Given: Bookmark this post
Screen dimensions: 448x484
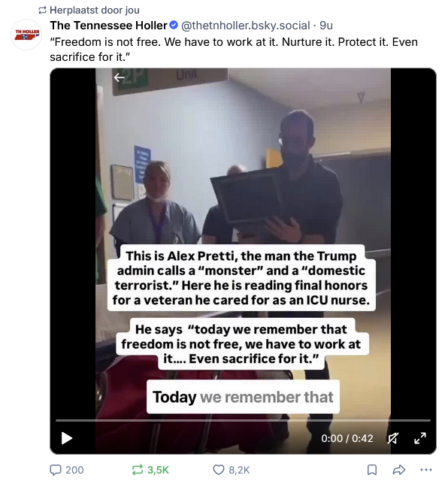Looking at the screenshot, I should coord(372,470).
